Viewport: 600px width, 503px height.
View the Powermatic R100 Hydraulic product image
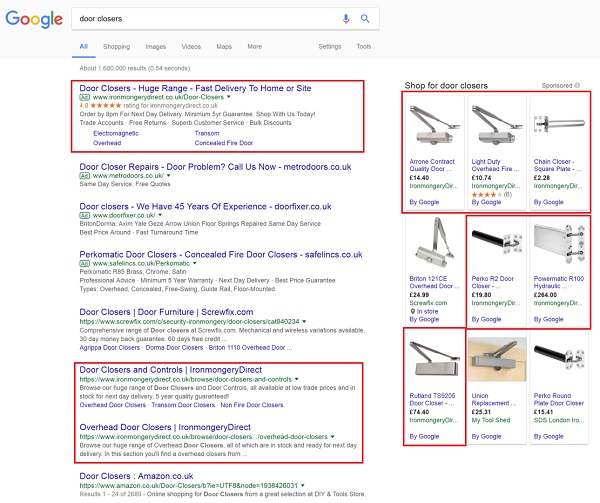pyautogui.click(x=557, y=241)
